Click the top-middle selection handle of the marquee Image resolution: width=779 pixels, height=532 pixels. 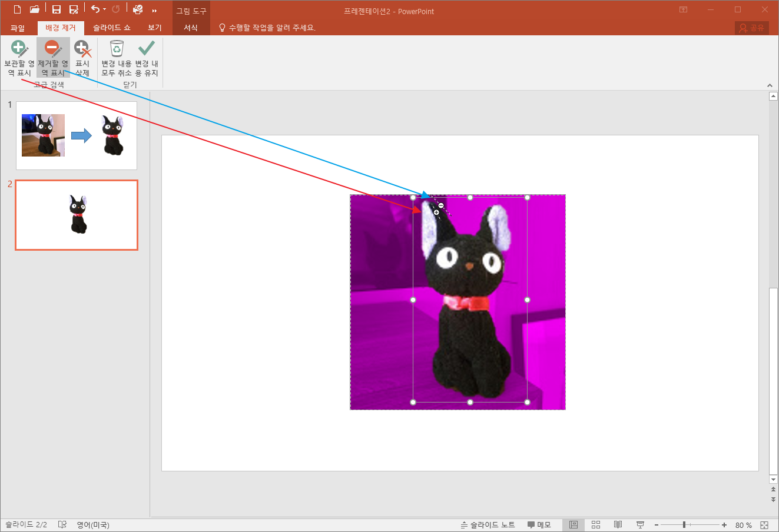pyautogui.click(x=470, y=198)
